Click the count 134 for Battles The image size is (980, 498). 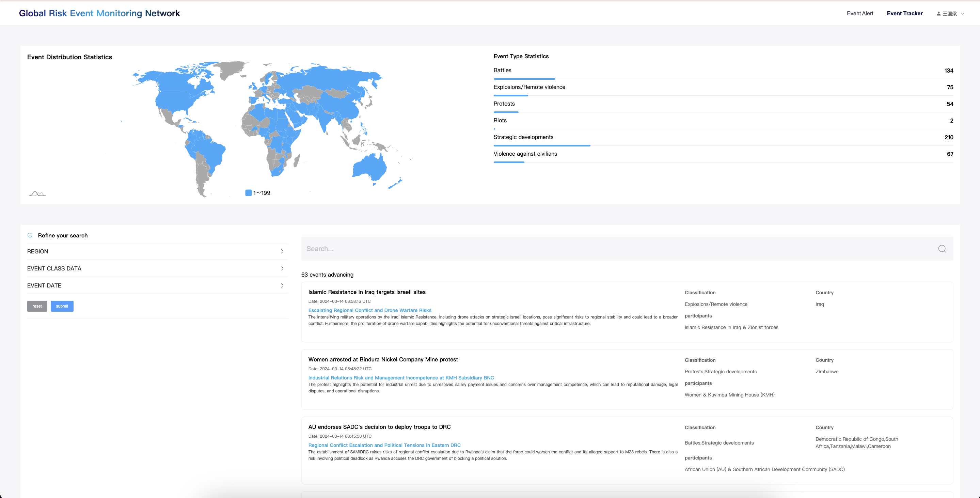(949, 71)
